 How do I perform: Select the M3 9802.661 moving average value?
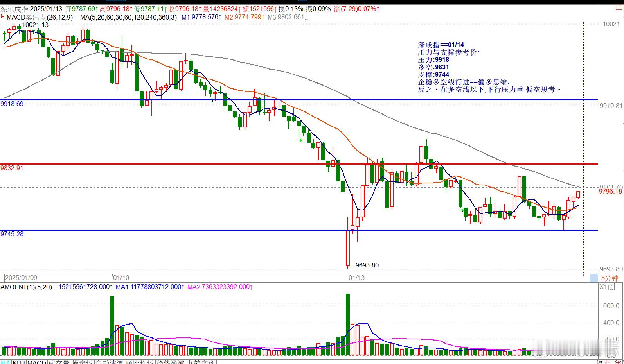[288, 17]
